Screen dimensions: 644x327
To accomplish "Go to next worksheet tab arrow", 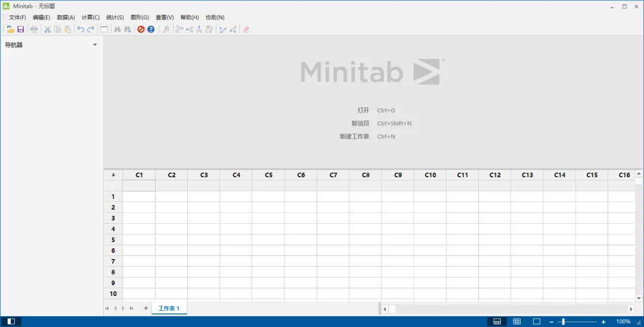I will pyautogui.click(x=123, y=308).
